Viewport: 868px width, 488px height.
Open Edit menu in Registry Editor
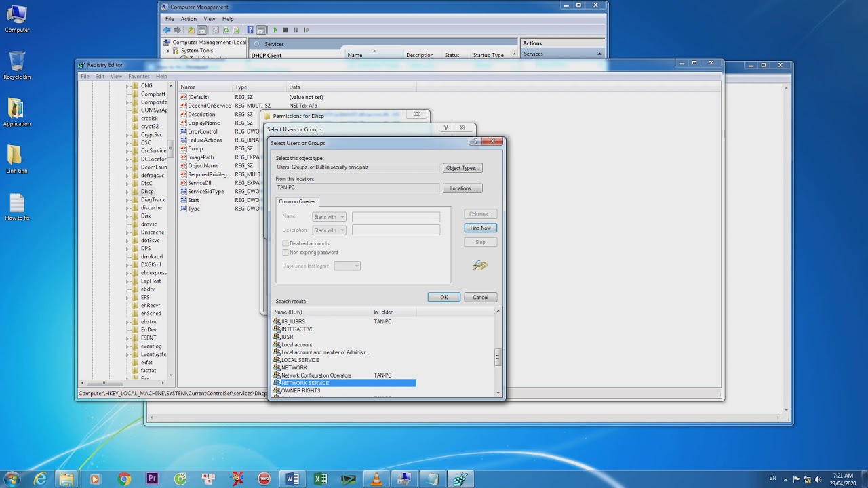click(100, 77)
